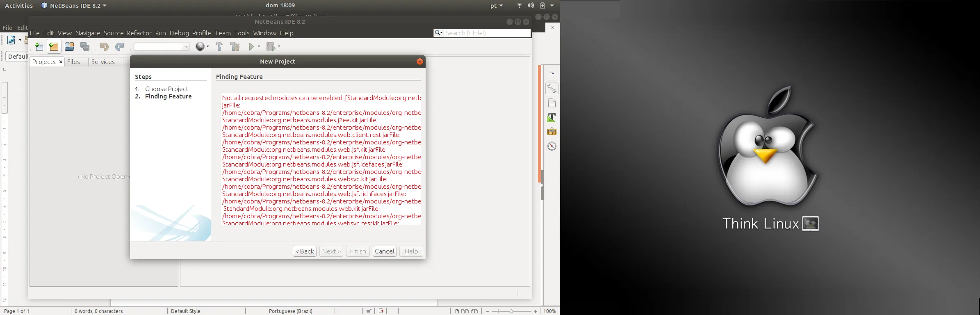Click the Debug Project toolbar icon
This screenshot has width=980, height=315.
pos(271,46)
